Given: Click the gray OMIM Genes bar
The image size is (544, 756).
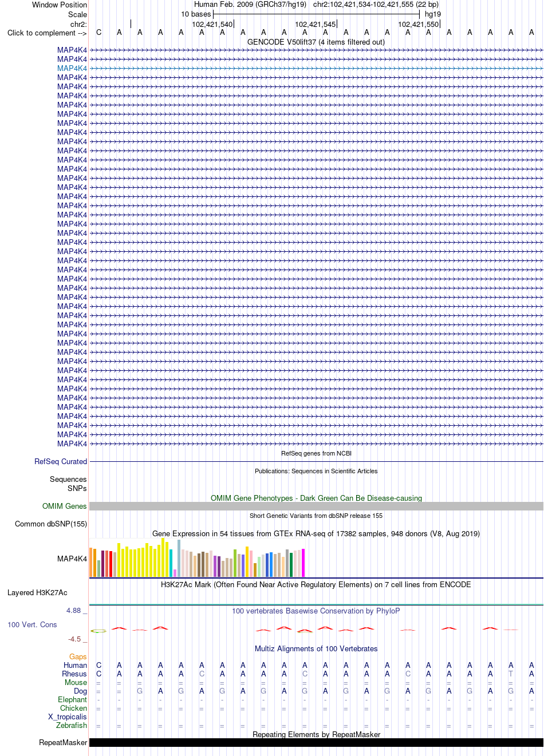Looking at the screenshot, I should pyautogui.click(x=316, y=506).
